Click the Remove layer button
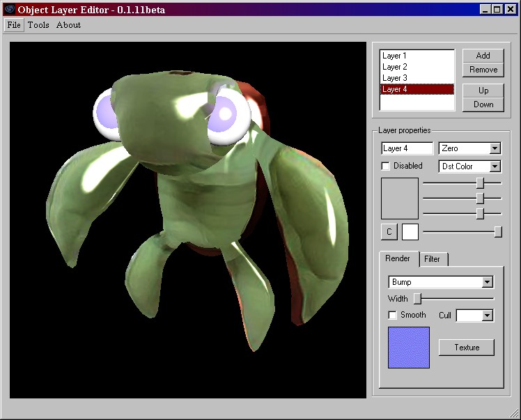The image size is (521, 420). click(483, 70)
